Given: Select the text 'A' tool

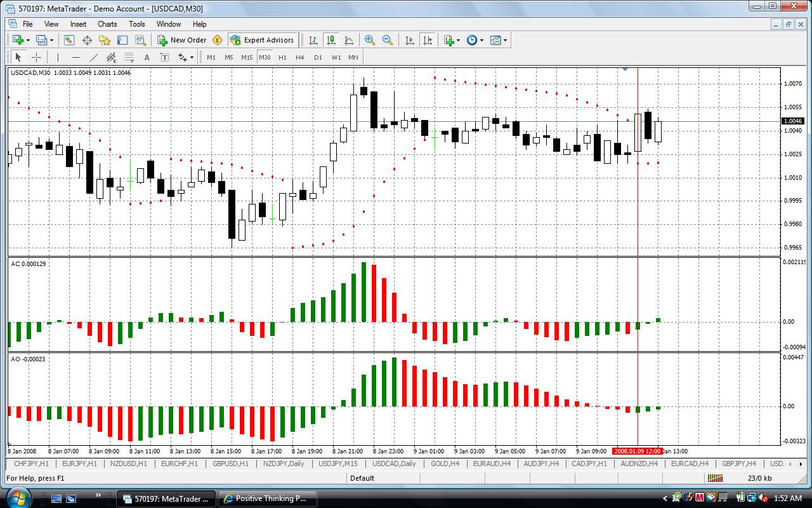Looking at the screenshot, I should (x=147, y=57).
